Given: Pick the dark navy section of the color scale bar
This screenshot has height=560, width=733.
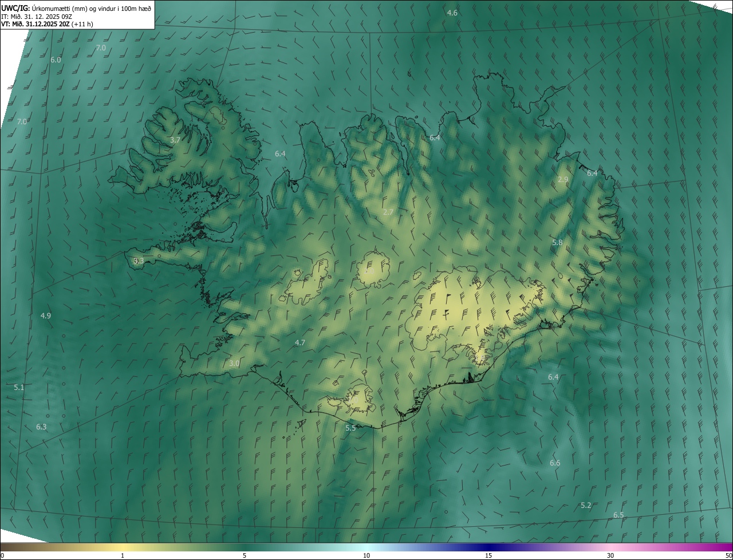Looking at the screenshot, I should pyautogui.click(x=490, y=547).
